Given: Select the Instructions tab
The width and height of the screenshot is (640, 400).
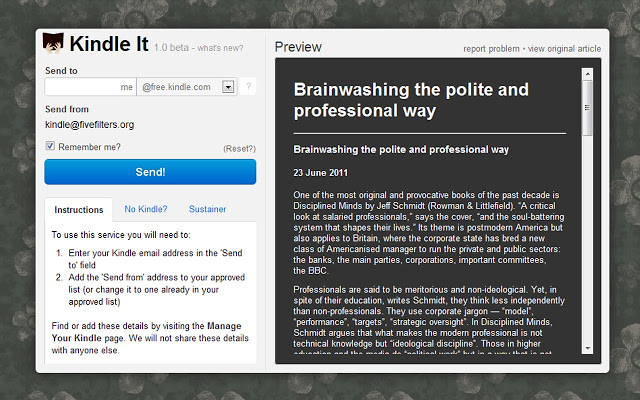Looking at the screenshot, I should click(x=79, y=210).
